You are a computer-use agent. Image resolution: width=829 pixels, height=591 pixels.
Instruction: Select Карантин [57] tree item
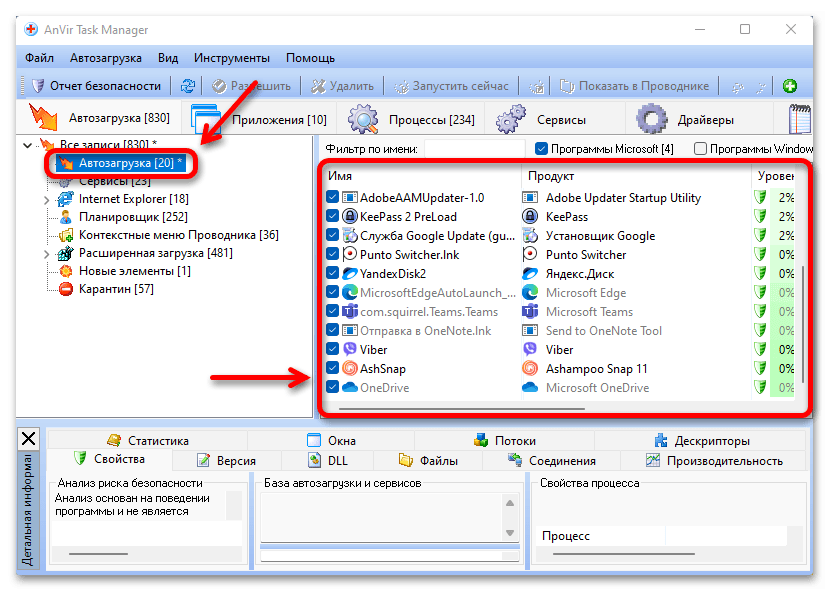click(116, 289)
